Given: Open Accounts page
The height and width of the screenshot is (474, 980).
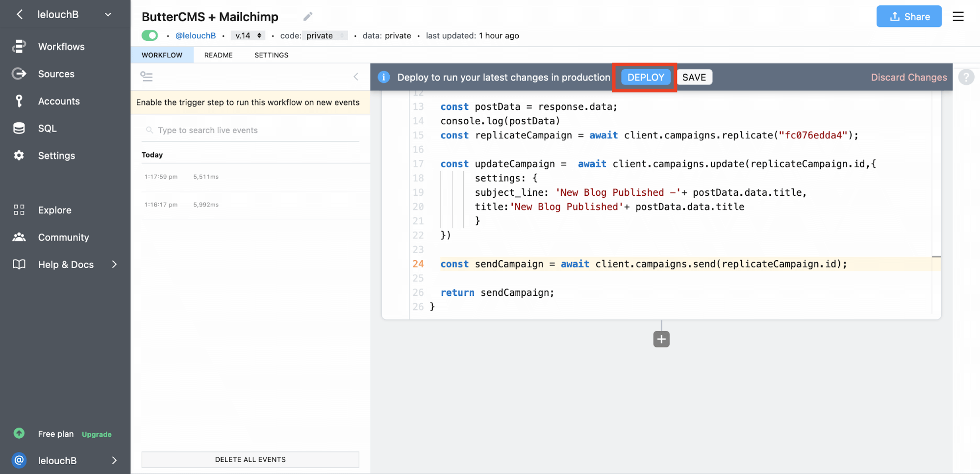Looking at the screenshot, I should (x=59, y=101).
